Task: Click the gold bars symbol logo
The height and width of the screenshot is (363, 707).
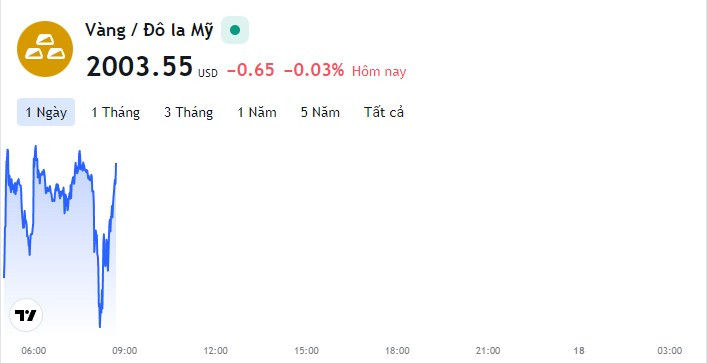Action: click(x=45, y=49)
